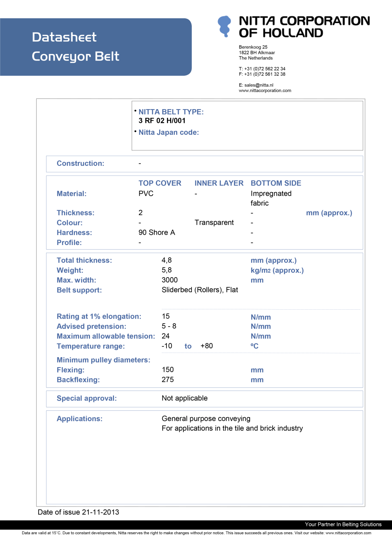The height and width of the screenshot is (536, 392).
Task: Open the sales@nitta.nl email link
Action: coord(259,85)
